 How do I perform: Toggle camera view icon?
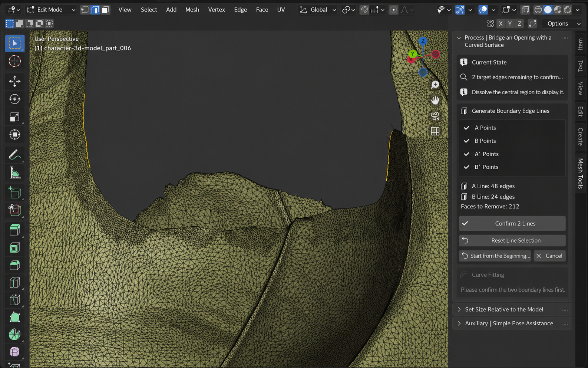pyautogui.click(x=435, y=116)
